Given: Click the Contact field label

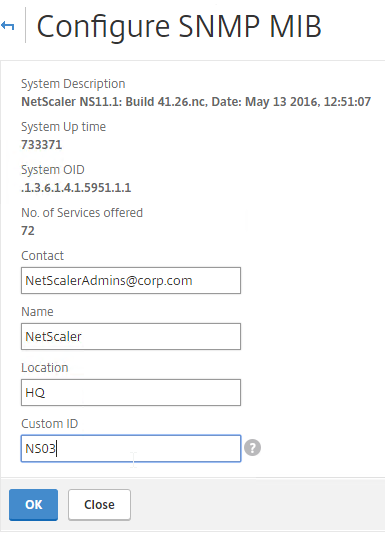Looking at the screenshot, I should [42, 255].
